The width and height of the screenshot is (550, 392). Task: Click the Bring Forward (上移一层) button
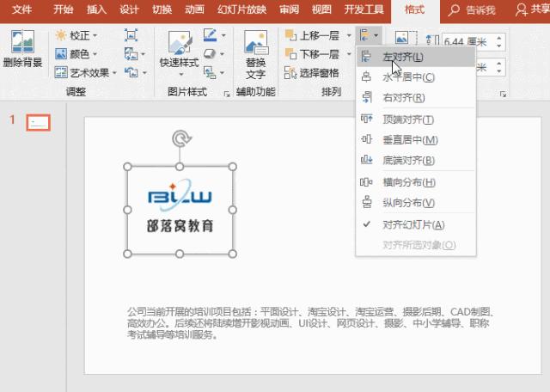[x=312, y=35]
